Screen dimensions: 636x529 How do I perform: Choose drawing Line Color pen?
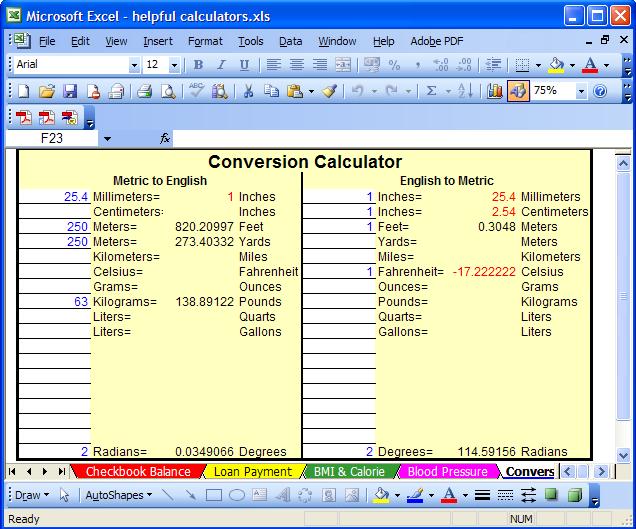click(415, 495)
